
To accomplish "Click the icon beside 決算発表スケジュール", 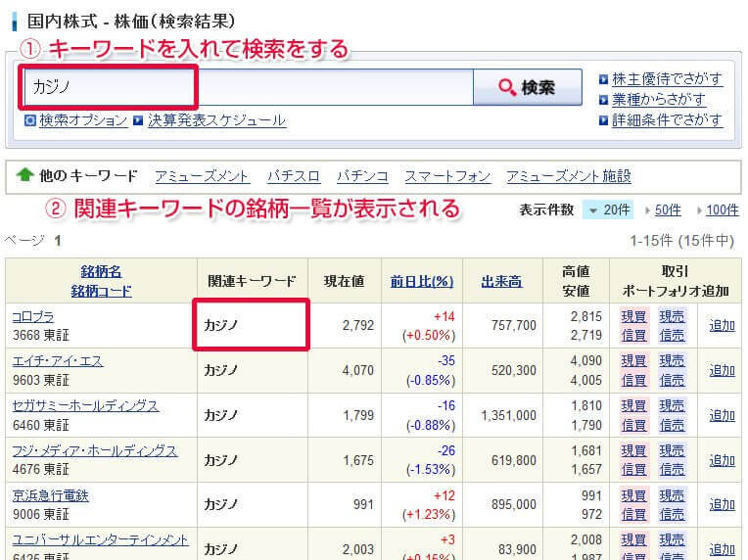I will coord(138,120).
